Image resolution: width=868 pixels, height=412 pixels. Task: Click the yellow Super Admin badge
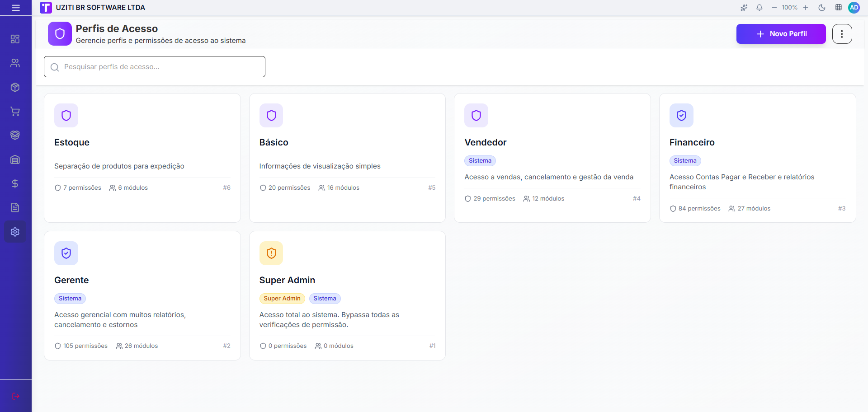[282, 299]
